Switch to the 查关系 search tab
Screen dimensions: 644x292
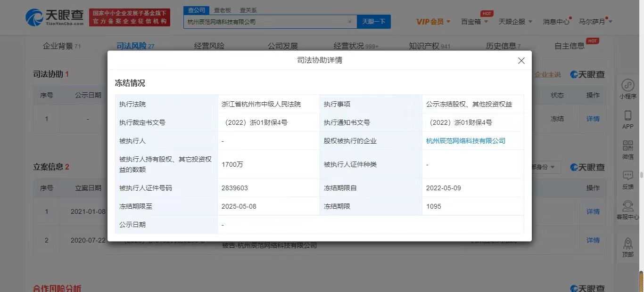click(x=248, y=10)
